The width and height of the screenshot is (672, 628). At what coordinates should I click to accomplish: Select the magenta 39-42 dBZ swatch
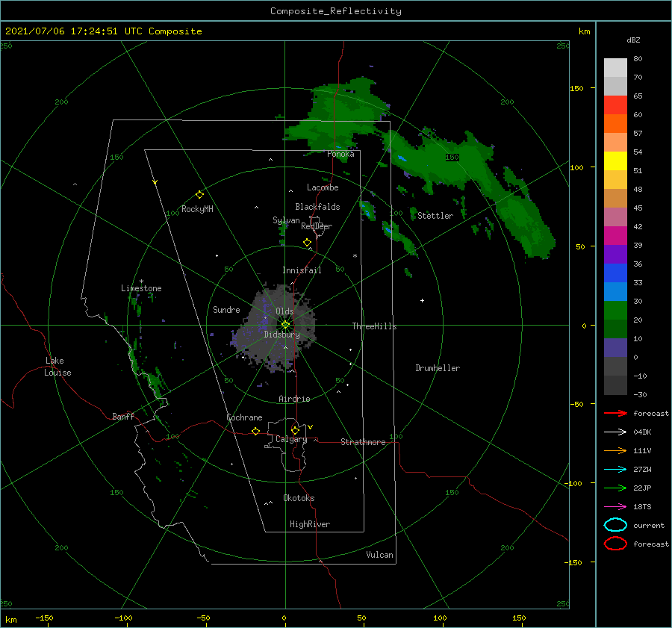click(x=615, y=235)
